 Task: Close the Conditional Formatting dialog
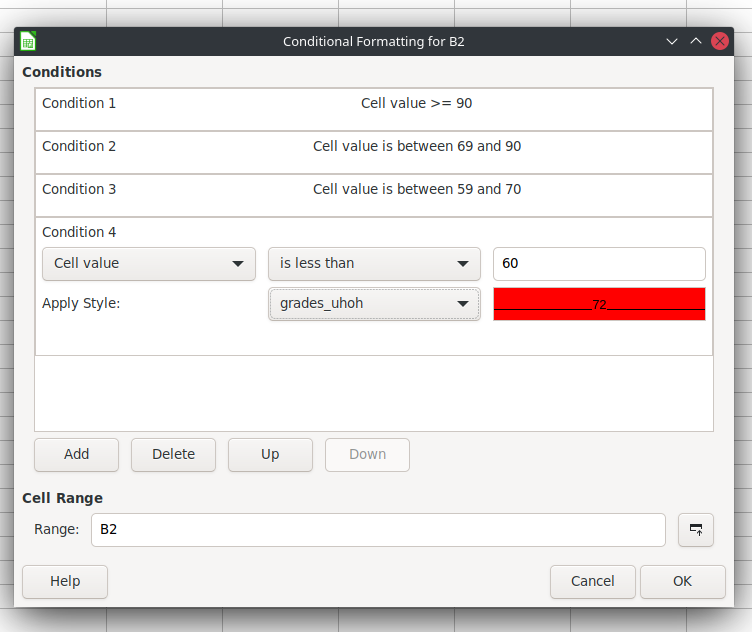coord(720,41)
